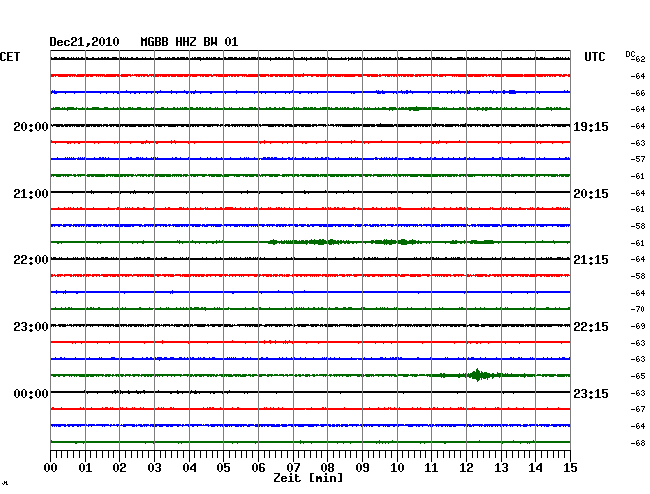Click the "DC" column header
650x494 pixels.
tap(630, 54)
